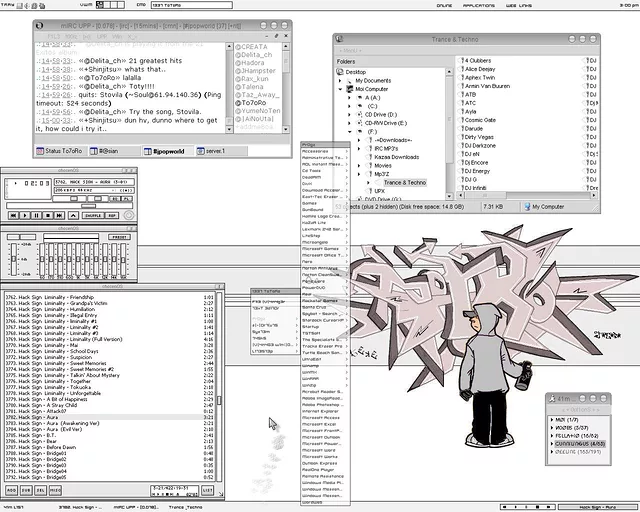
Task: Open the Cosmic Gate folder
Action: (480, 120)
